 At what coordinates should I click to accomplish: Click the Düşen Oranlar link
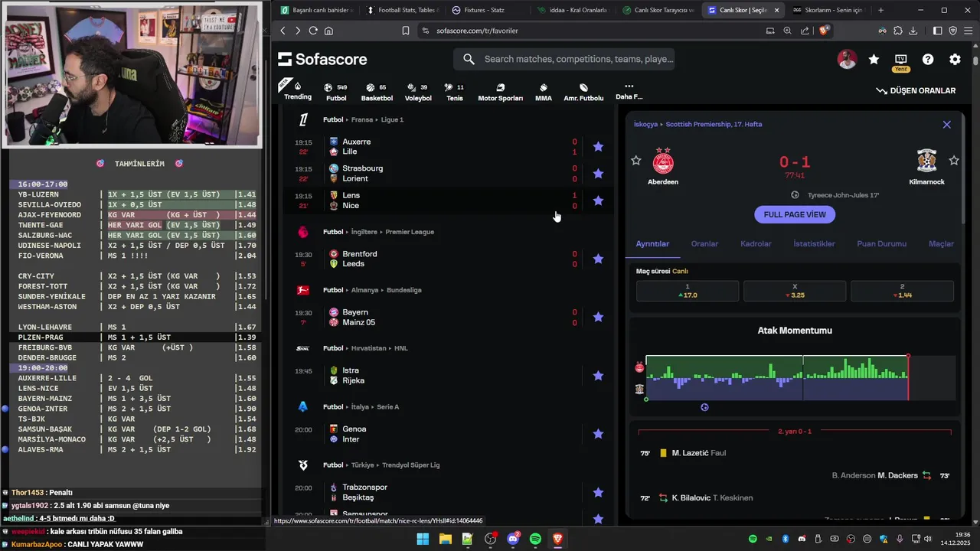coord(916,90)
